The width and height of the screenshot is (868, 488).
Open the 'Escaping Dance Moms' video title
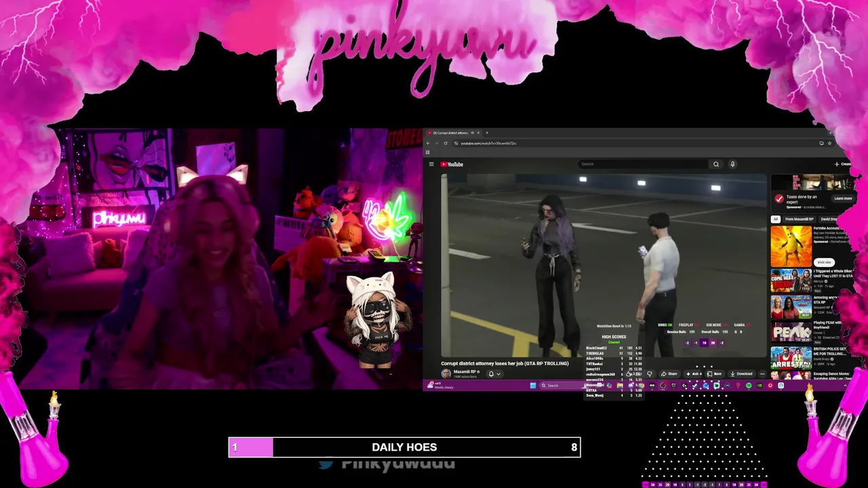tap(833, 375)
